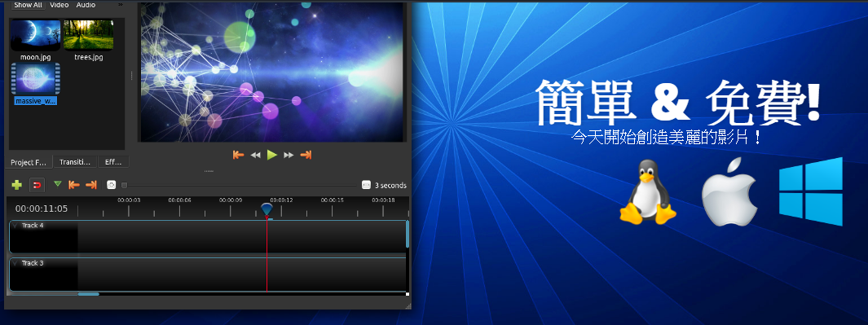
Task: Select the moon.jpg thumbnail
Action: click(x=36, y=36)
